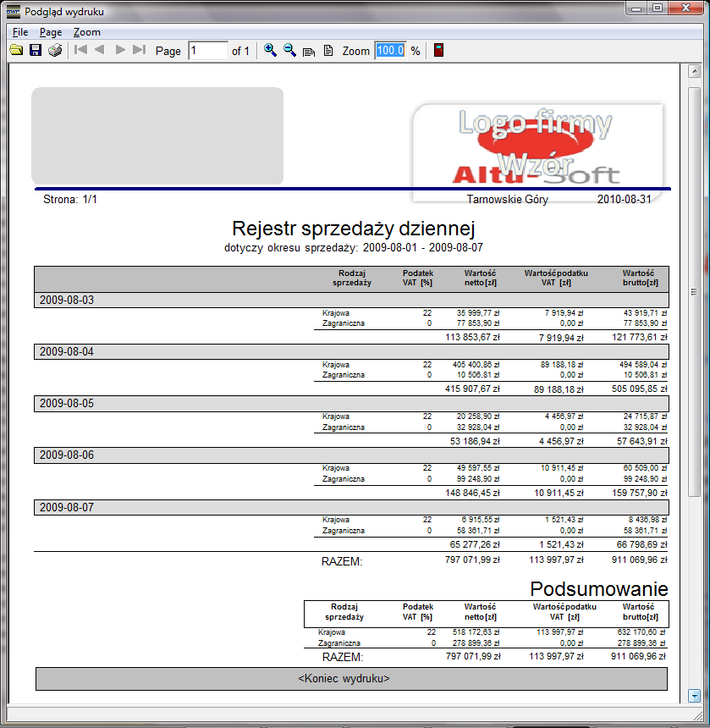This screenshot has width=710, height=728.
Task: Click the Zoom percentage field
Action: pos(390,51)
